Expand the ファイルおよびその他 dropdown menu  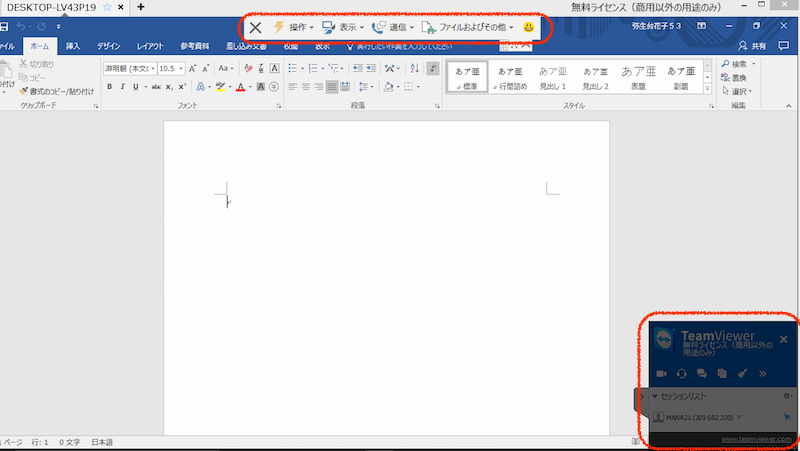pyautogui.click(x=470, y=27)
